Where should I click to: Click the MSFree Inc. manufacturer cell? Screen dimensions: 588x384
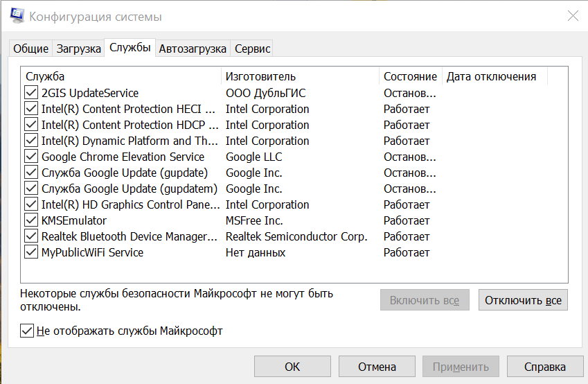[x=254, y=220]
